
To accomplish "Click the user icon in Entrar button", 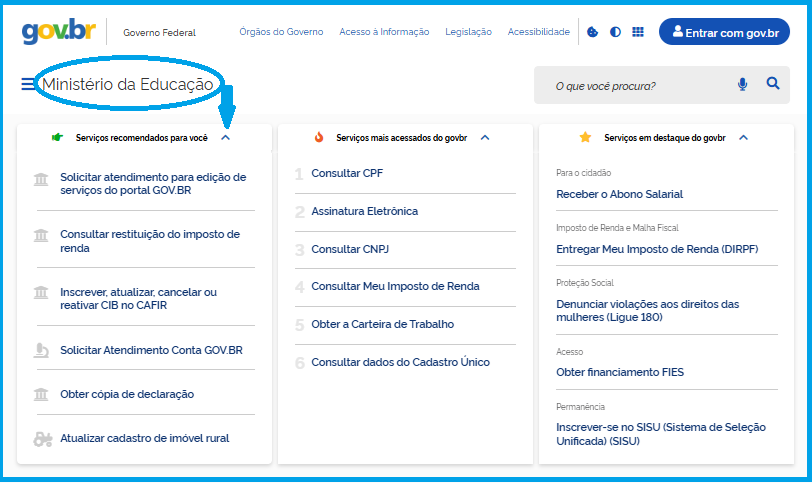I will click(x=677, y=32).
